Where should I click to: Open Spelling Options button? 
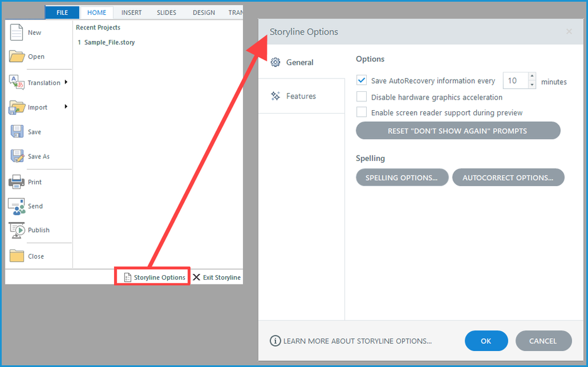click(x=401, y=177)
